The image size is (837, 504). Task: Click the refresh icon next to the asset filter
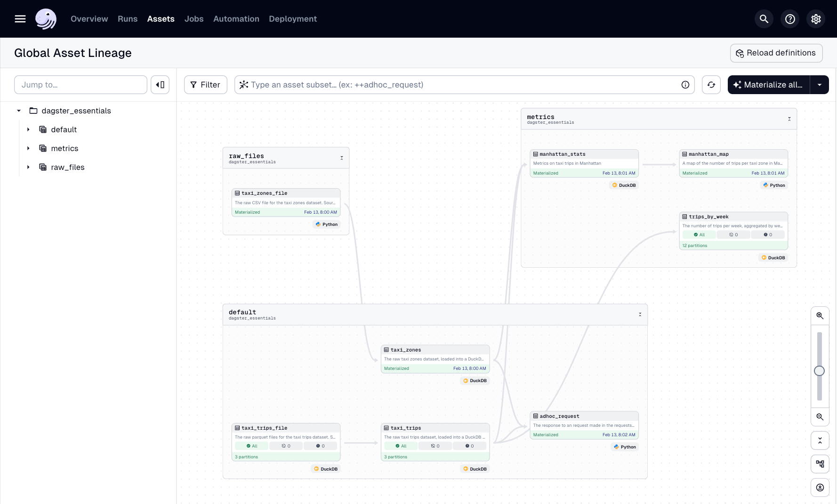click(x=711, y=85)
